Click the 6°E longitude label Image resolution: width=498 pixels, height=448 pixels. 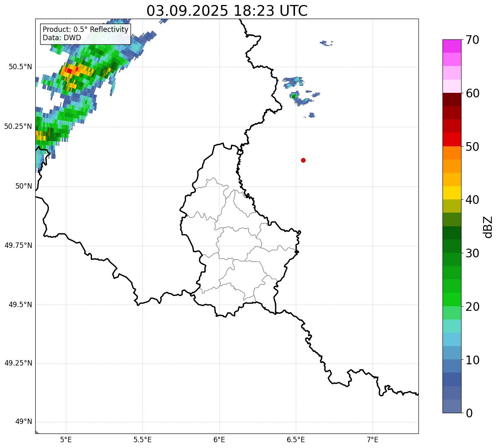point(219,439)
